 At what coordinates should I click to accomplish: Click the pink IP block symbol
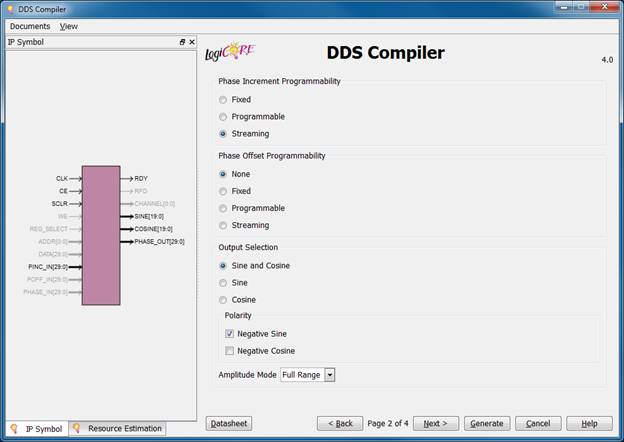pyautogui.click(x=101, y=236)
